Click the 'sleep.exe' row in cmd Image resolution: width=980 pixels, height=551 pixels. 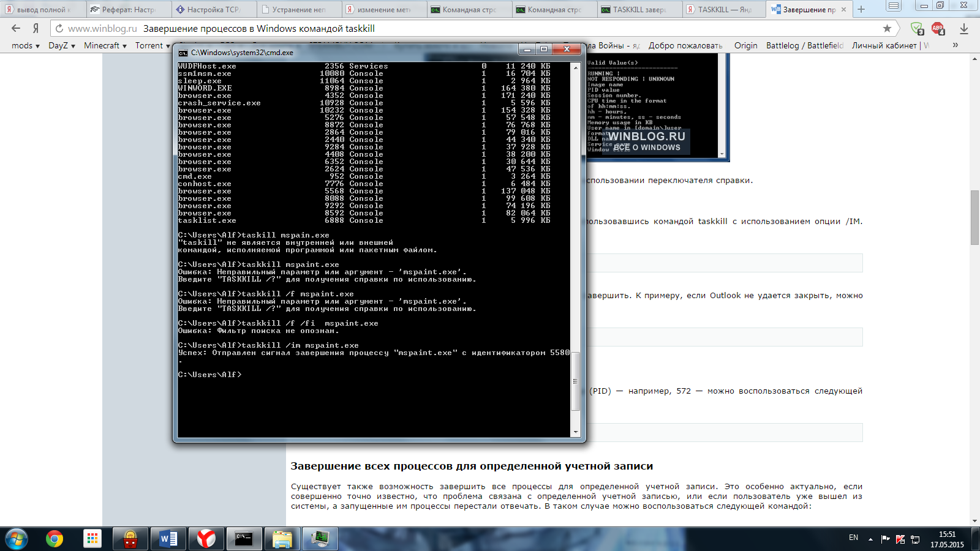364,81
